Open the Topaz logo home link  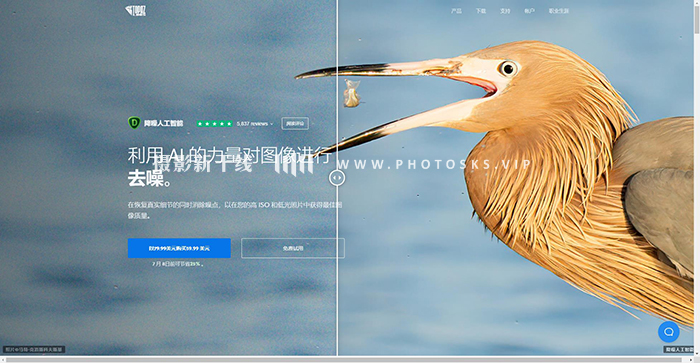pyautogui.click(x=136, y=11)
